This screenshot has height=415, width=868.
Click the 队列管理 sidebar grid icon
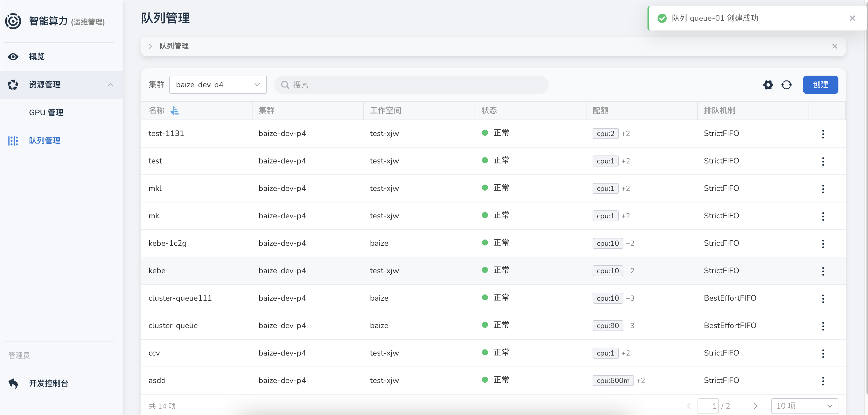(x=13, y=141)
